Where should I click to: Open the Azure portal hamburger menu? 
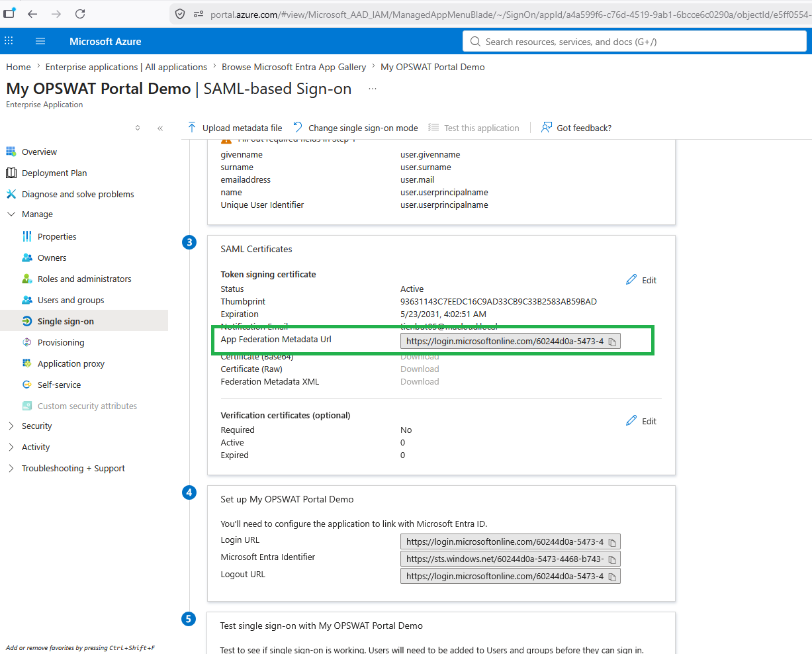pos(40,41)
